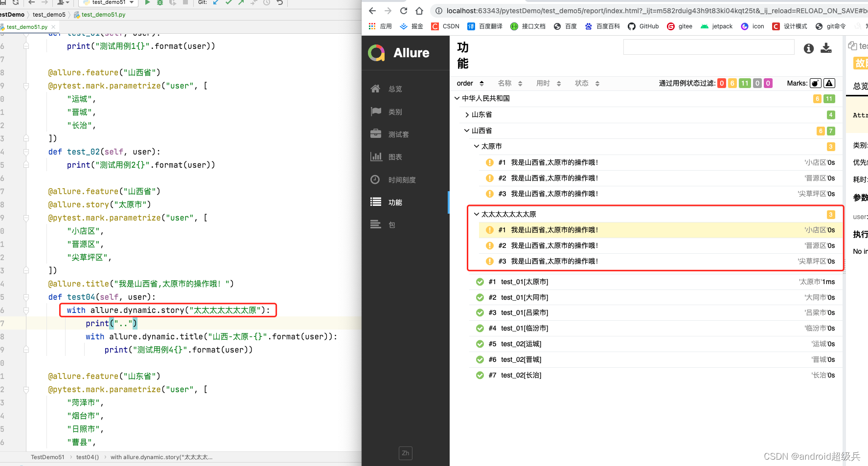
Task: Open the CSDN bookmark
Action: [x=445, y=26]
